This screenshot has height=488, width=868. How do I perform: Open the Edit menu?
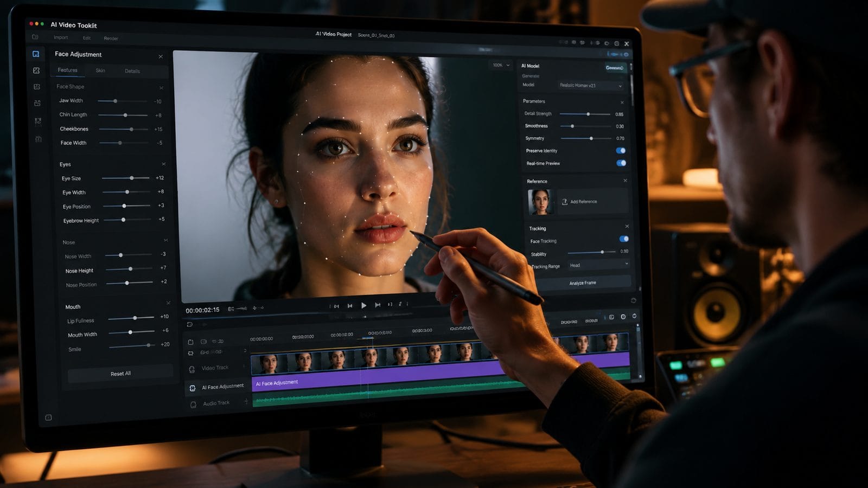coord(87,38)
